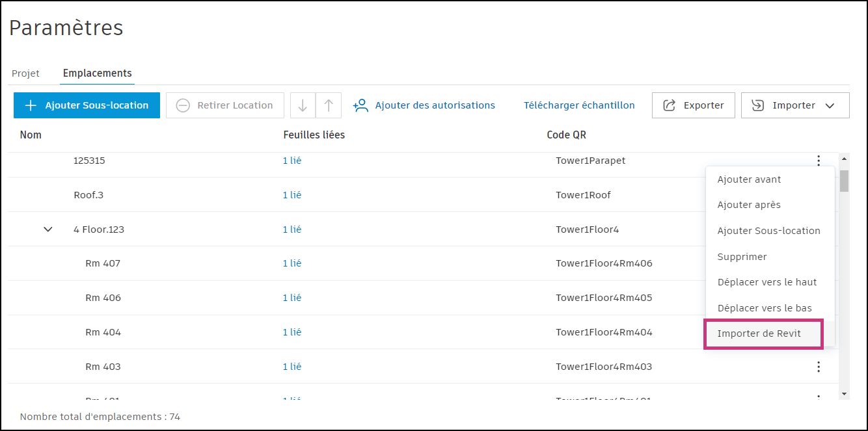
Task: Click the scrollbar down arrow in the list
Action: 844,394
